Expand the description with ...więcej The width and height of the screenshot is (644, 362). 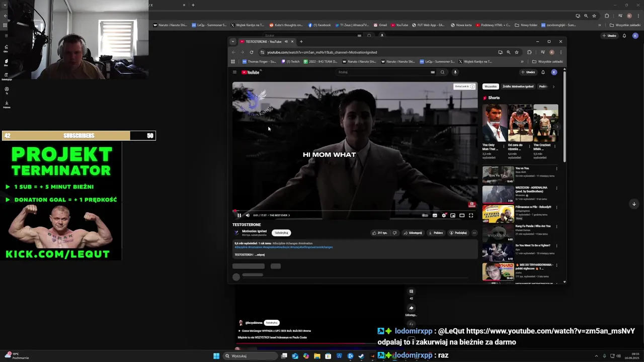coord(260,255)
